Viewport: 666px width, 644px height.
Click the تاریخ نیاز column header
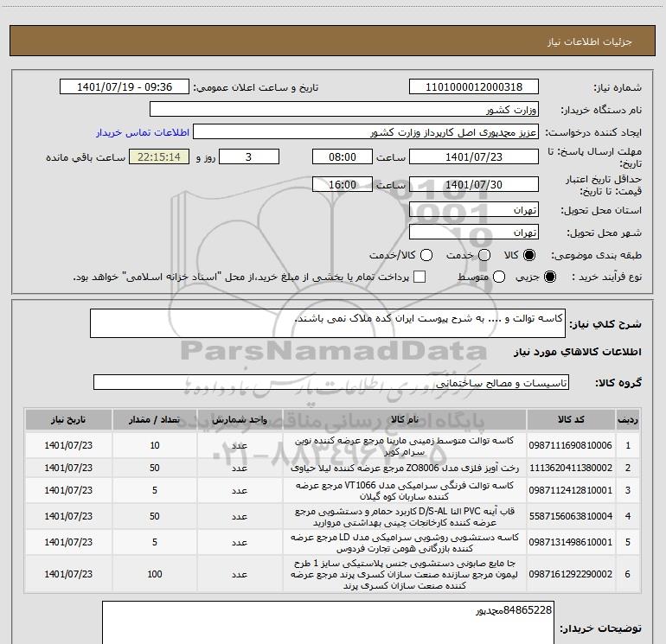tap(68, 420)
